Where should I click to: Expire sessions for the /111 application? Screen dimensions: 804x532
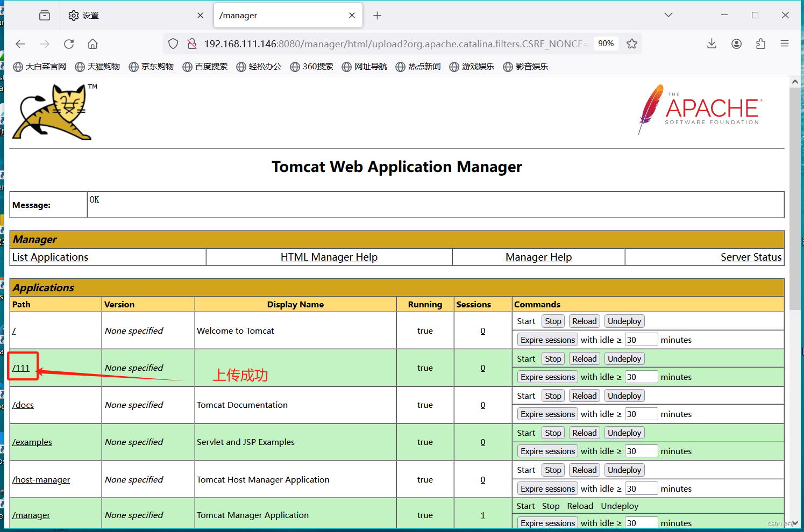(x=547, y=377)
